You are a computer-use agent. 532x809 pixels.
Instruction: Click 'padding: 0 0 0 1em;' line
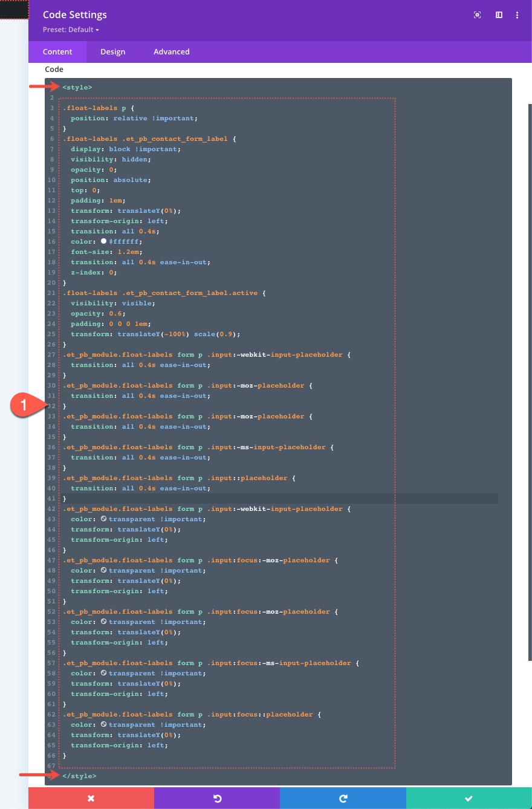click(111, 323)
